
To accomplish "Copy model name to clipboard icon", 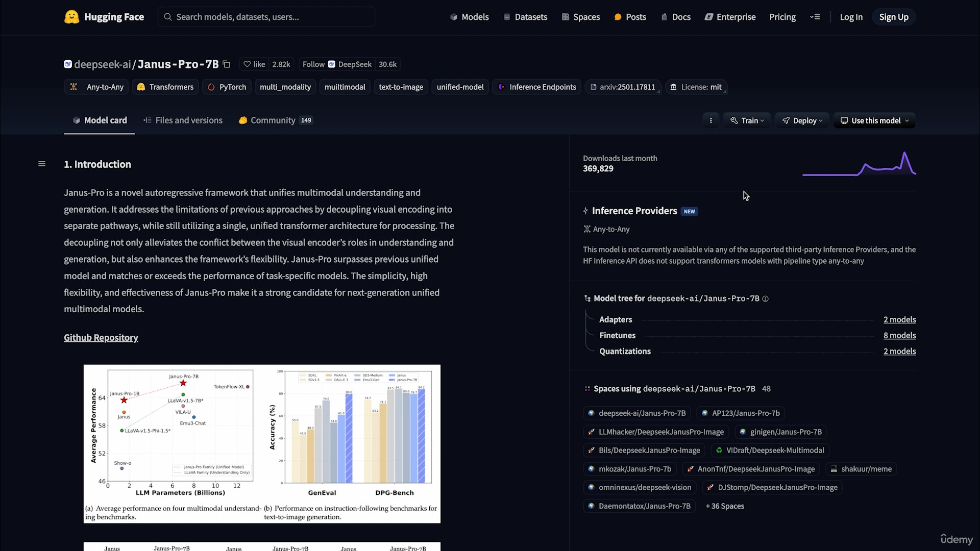I will click(227, 64).
